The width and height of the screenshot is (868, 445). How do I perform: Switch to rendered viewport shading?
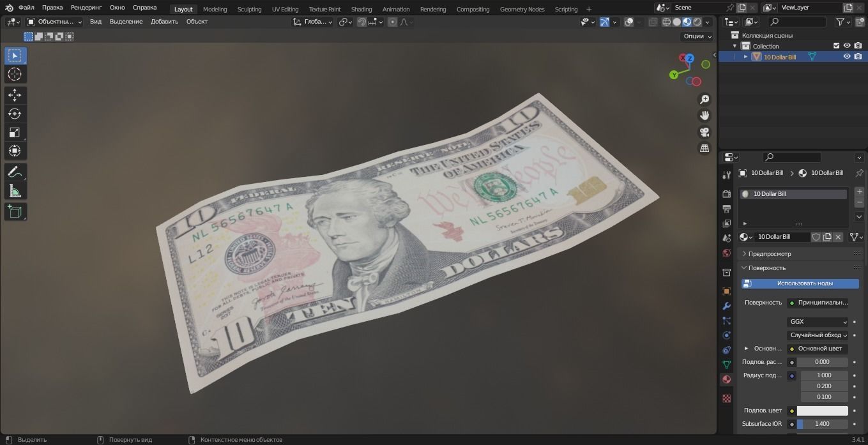697,22
